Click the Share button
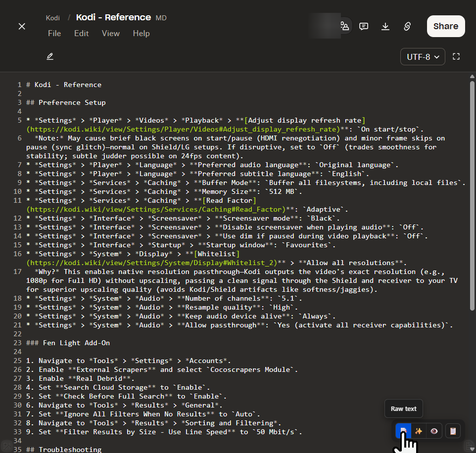The image size is (476, 453). [446, 26]
